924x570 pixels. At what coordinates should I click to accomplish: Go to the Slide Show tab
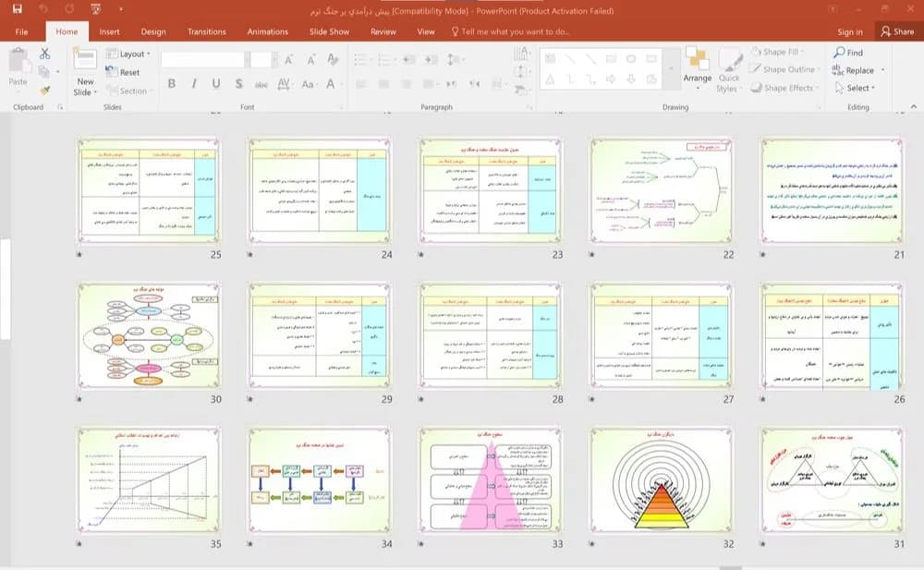[x=330, y=31]
